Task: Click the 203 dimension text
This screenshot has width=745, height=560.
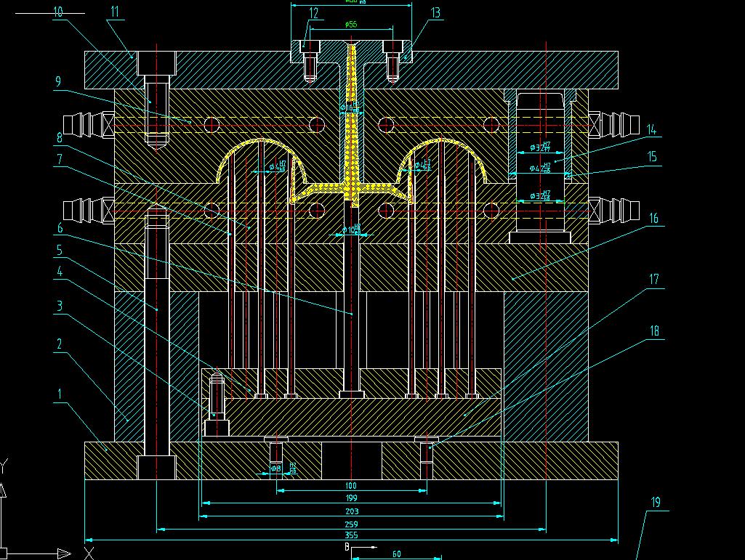Action: pos(352,511)
